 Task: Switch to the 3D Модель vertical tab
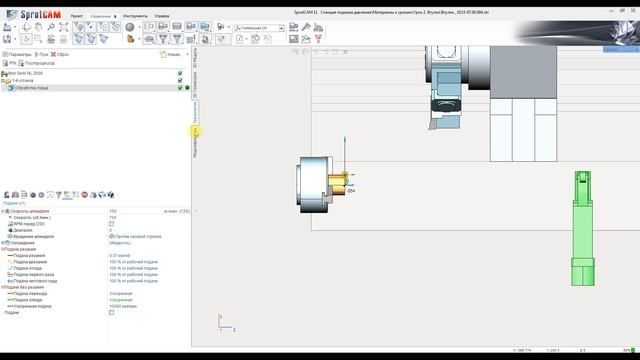(x=195, y=58)
